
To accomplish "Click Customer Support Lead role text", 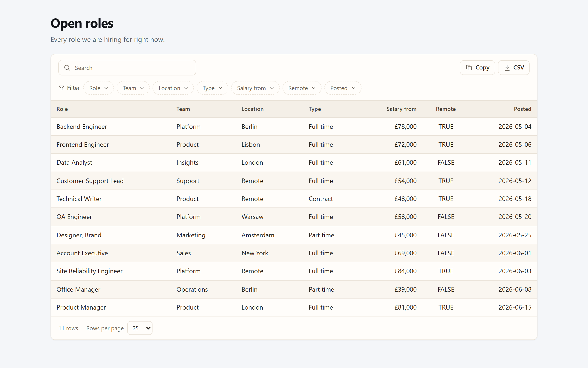I will click(x=90, y=181).
